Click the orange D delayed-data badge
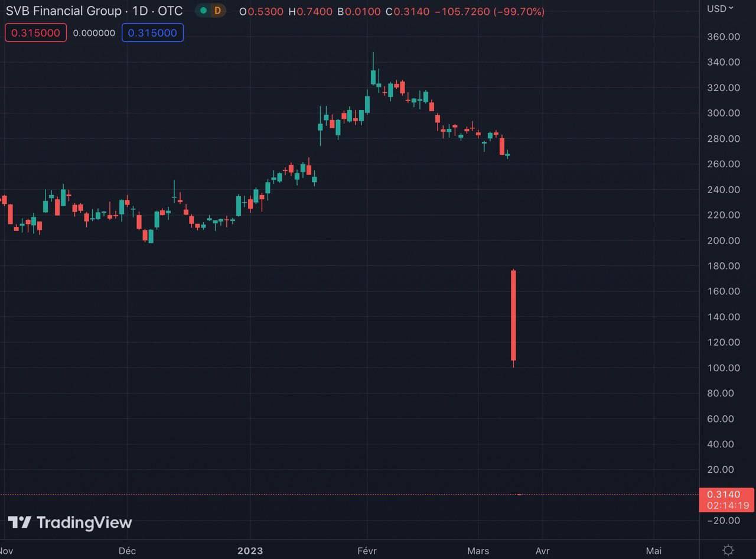 tap(217, 11)
